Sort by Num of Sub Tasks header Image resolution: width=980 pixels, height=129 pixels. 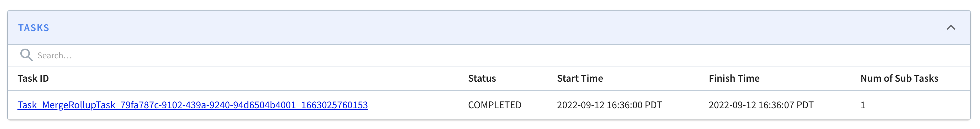coord(899,78)
